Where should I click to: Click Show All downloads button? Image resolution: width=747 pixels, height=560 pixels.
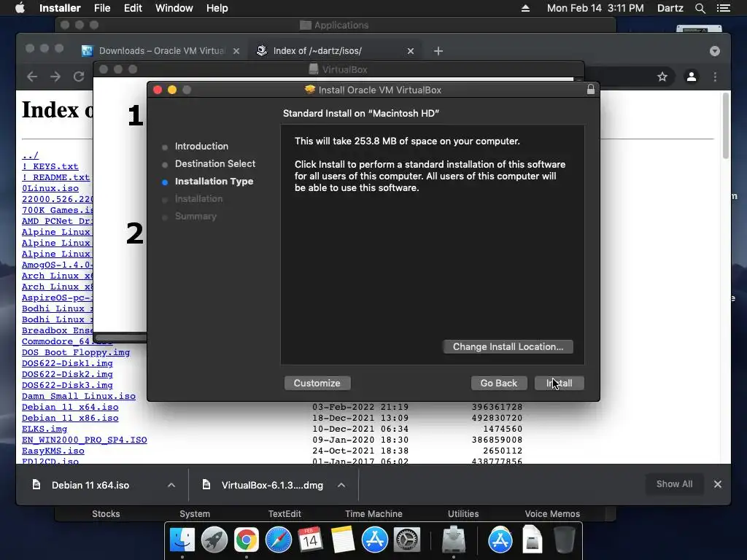tap(674, 484)
